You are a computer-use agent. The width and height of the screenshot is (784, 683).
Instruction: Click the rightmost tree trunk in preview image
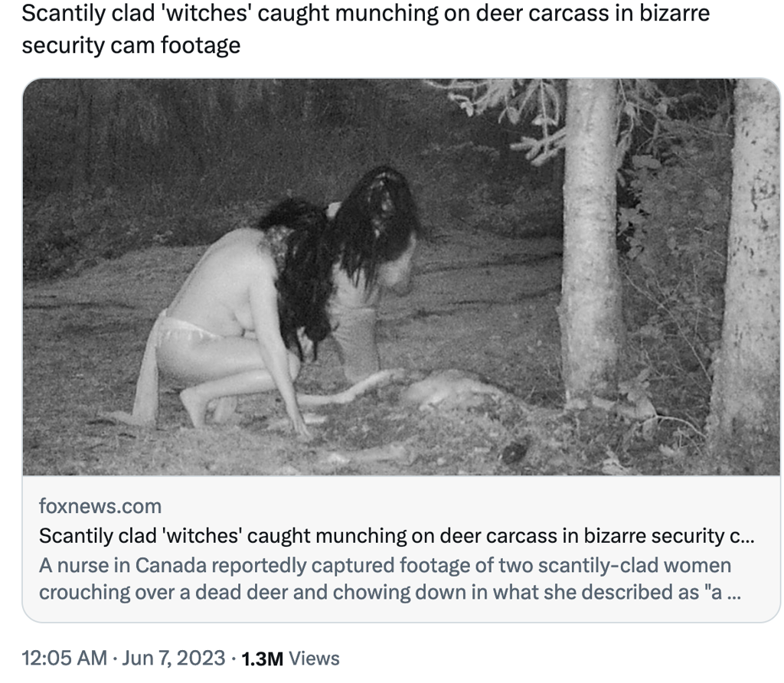coord(745,268)
